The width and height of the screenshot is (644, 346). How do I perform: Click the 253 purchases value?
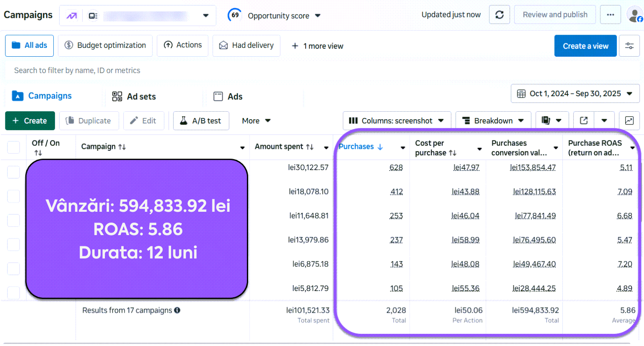[396, 216]
